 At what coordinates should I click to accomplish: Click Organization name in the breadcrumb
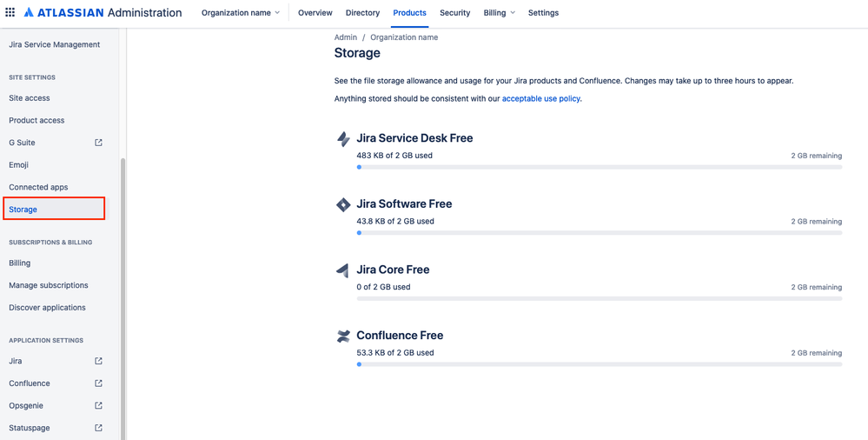pyautogui.click(x=404, y=37)
